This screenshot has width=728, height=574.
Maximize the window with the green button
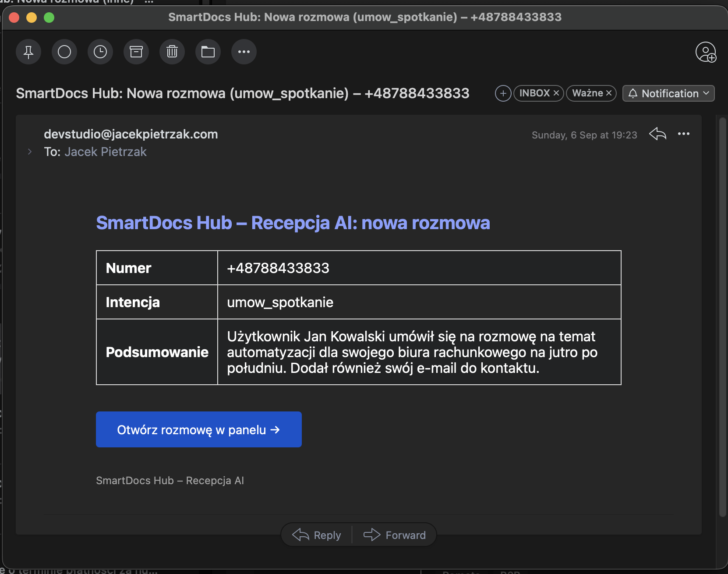[49, 18]
